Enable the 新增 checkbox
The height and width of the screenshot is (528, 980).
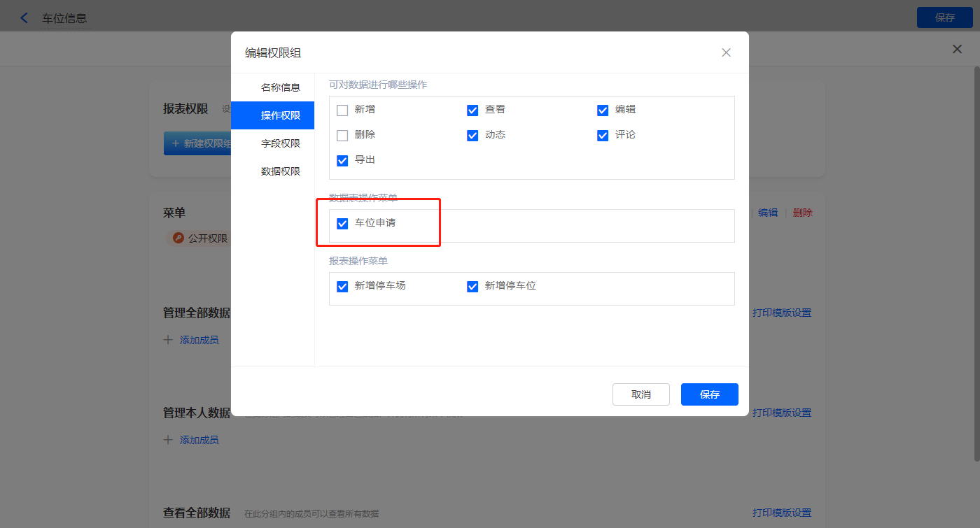click(342, 110)
